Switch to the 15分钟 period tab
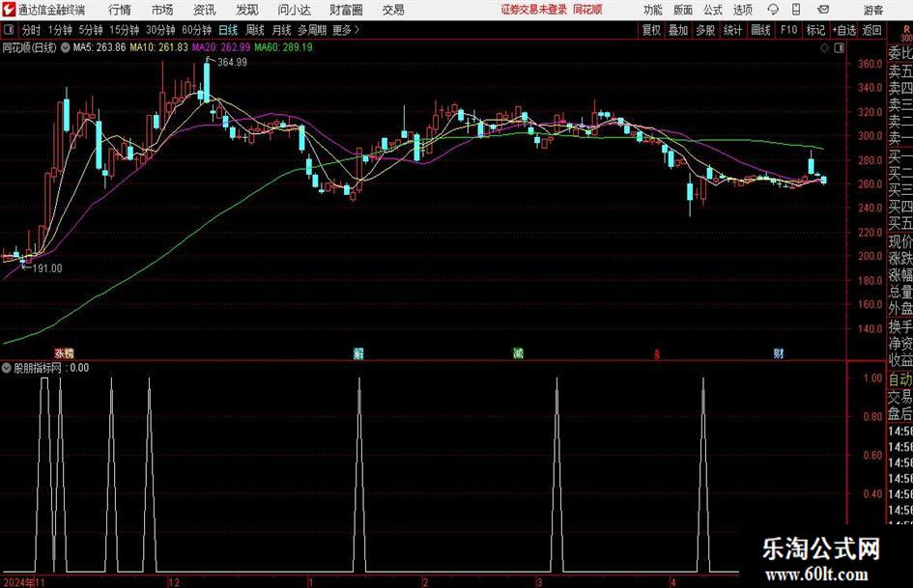 [x=124, y=30]
